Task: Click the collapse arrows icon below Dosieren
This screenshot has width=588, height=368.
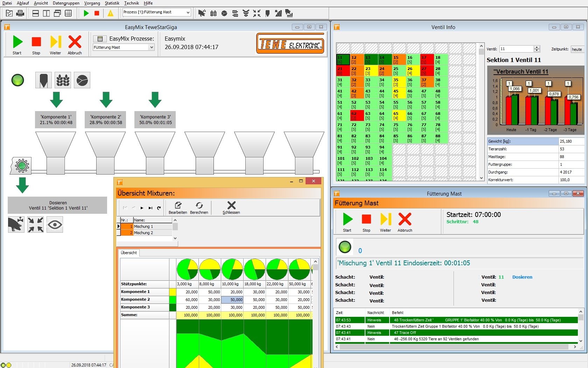Action: tap(36, 225)
